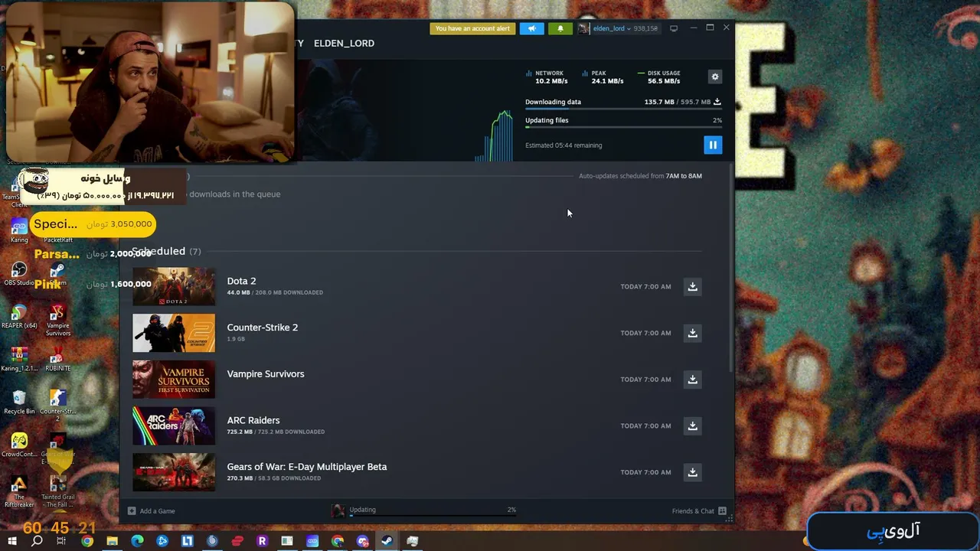Pause the current Steam download
The width and height of the screenshot is (980, 551).
click(x=713, y=145)
